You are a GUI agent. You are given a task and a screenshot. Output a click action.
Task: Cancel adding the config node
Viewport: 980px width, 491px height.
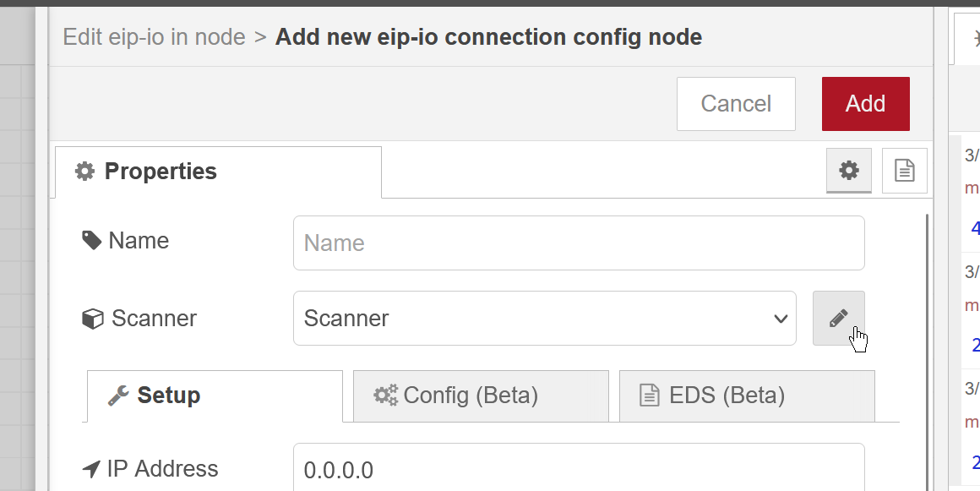[736, 104]
